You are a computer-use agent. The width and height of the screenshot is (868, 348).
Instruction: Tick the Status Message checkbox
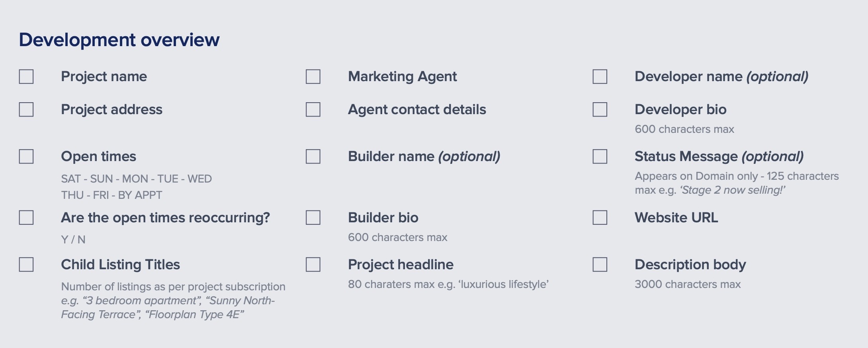coord(600,156)
